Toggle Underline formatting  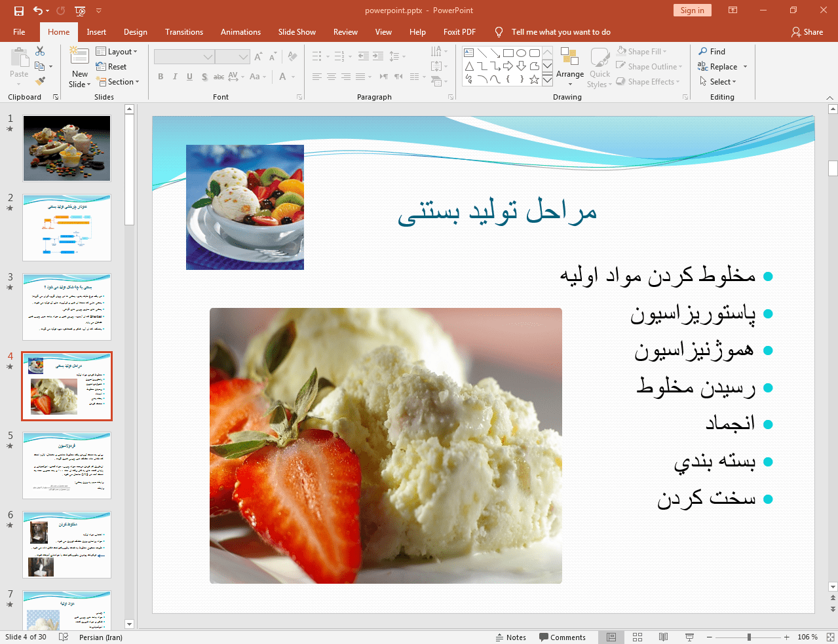coord(189,77)
